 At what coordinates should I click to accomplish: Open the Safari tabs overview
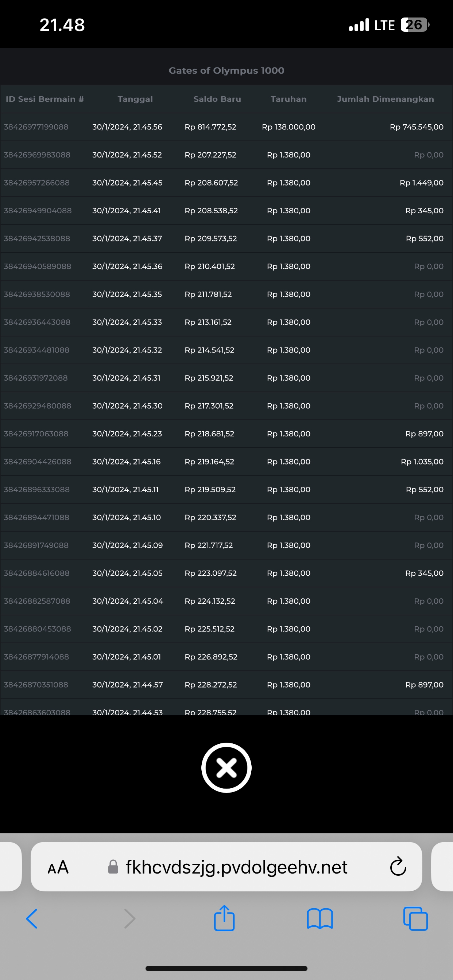coord(415,919)
